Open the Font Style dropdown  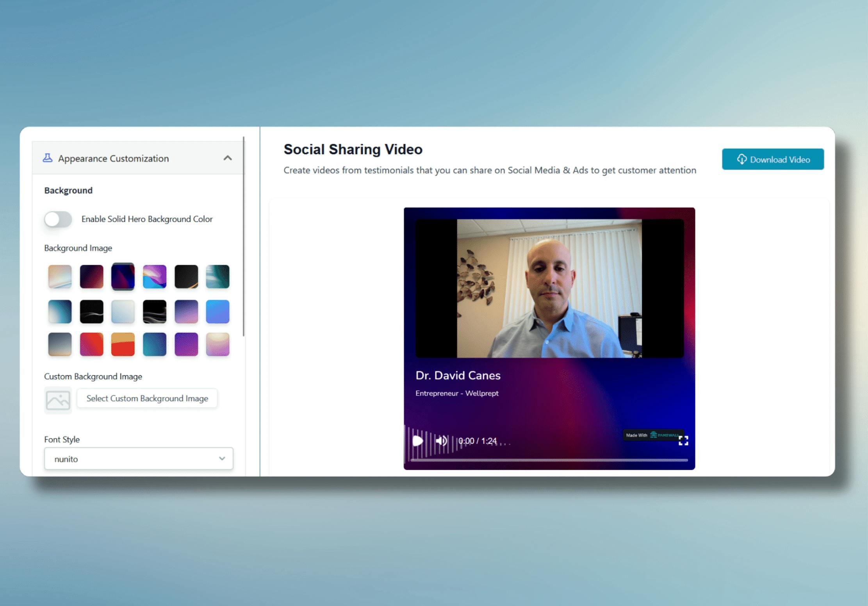tap(139, 459)
